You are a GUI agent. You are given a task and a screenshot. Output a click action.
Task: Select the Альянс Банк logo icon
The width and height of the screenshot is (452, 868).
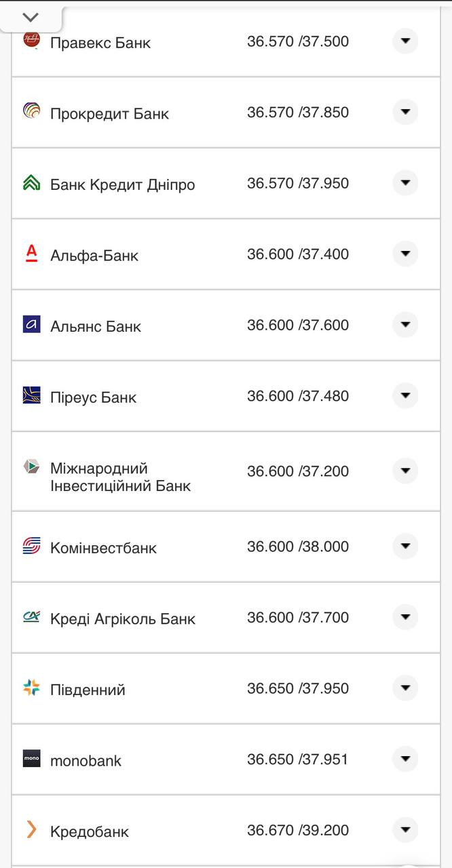pos(32,325)
